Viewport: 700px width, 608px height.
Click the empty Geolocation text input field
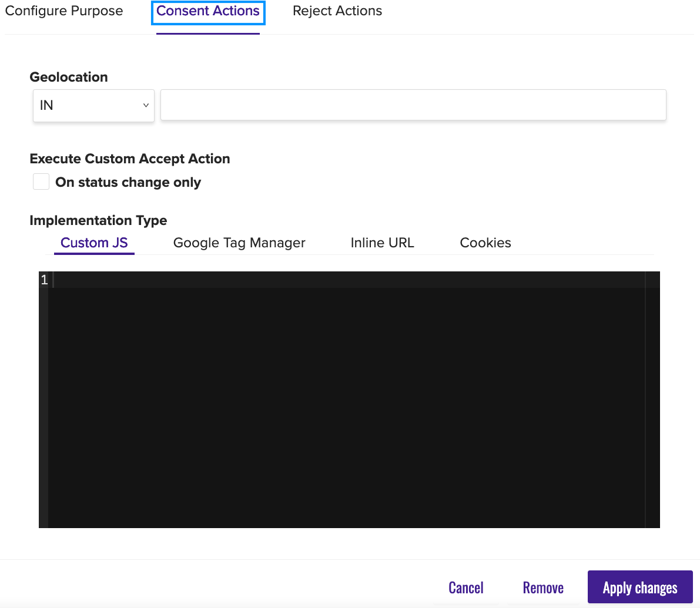point(413,105)
